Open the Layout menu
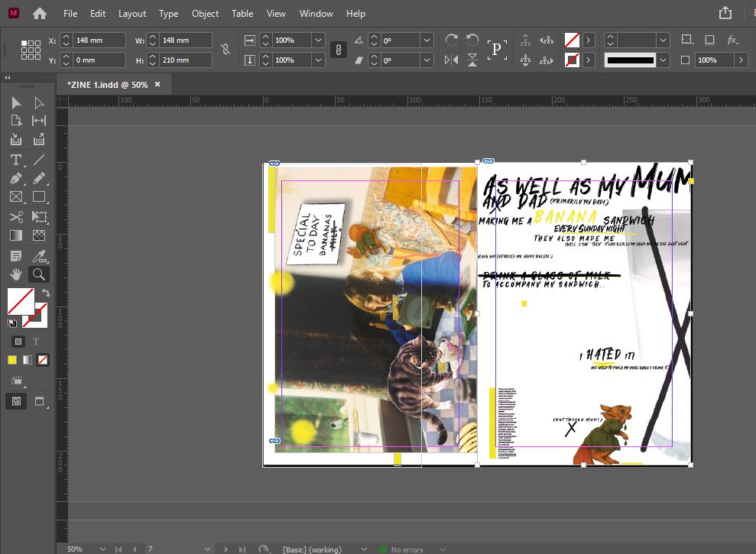This screenshot has width=756, height=554. click(132, 14)
